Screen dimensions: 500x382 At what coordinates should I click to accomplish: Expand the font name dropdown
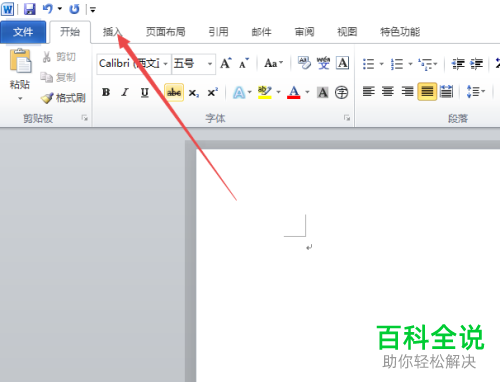pyautogui.click(x=165, y=64)
